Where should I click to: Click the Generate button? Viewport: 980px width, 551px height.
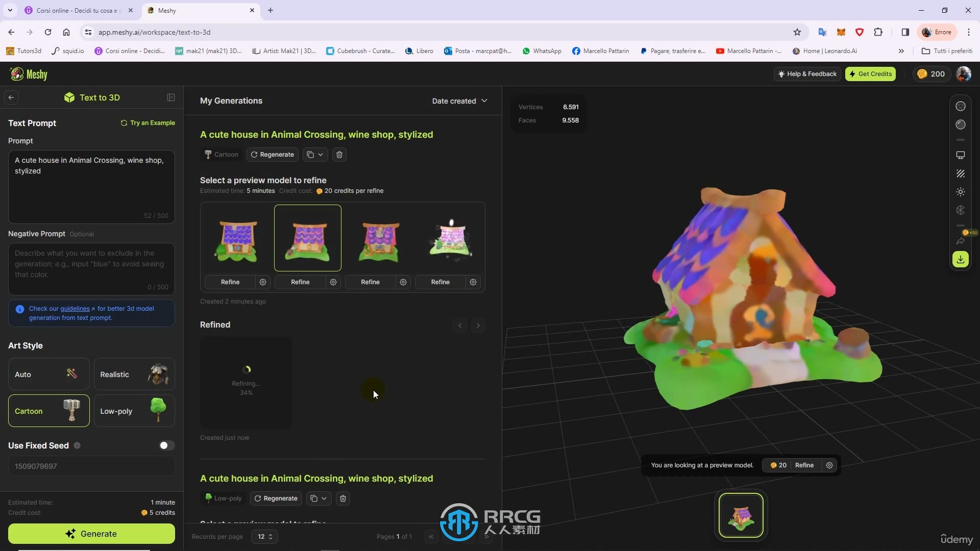[x=91, y=534]
